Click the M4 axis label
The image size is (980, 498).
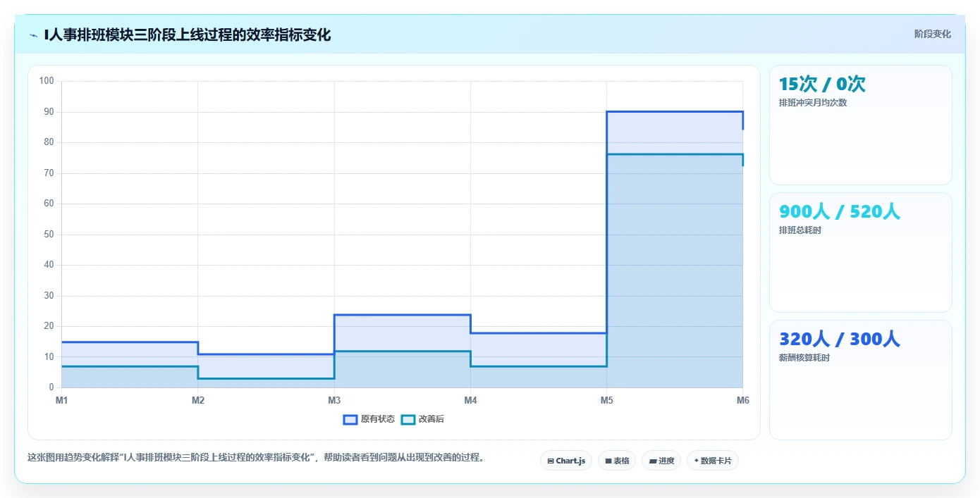[x=470, y=400]
